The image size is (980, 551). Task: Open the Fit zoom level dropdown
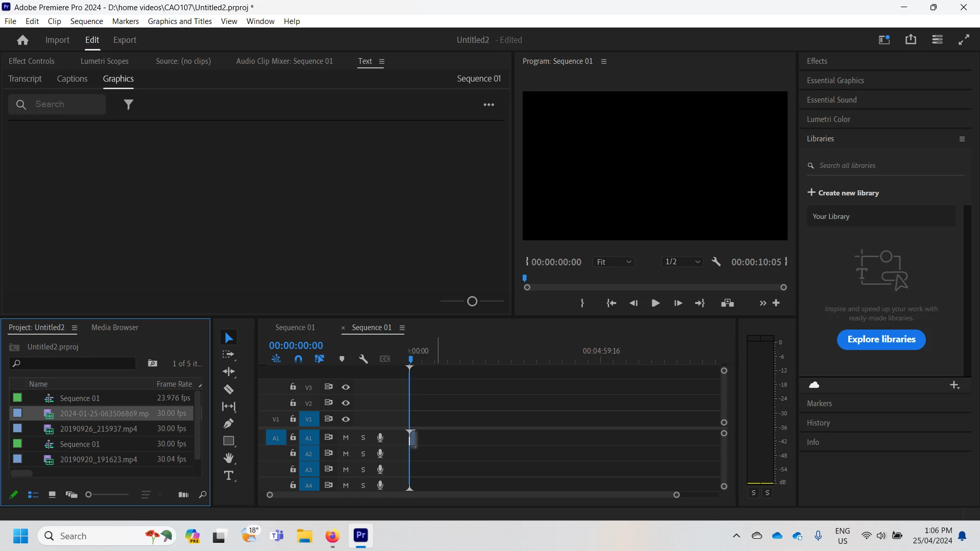tap(614, 262)
